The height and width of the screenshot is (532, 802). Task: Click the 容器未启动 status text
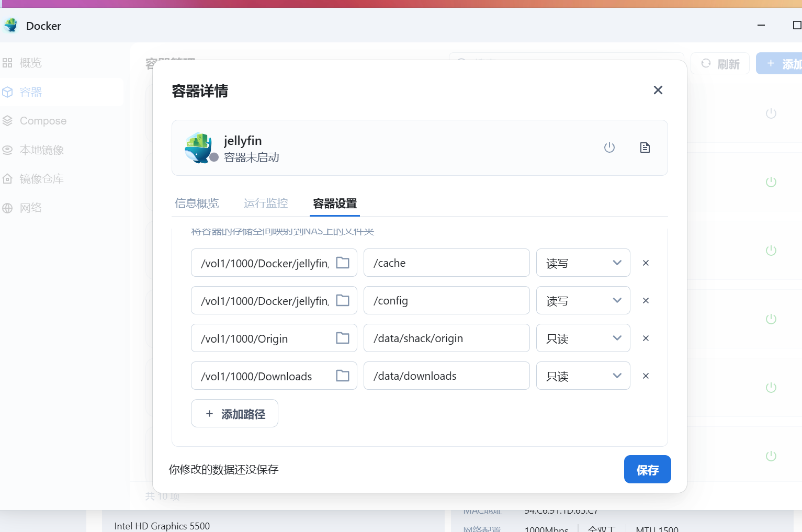252,157
